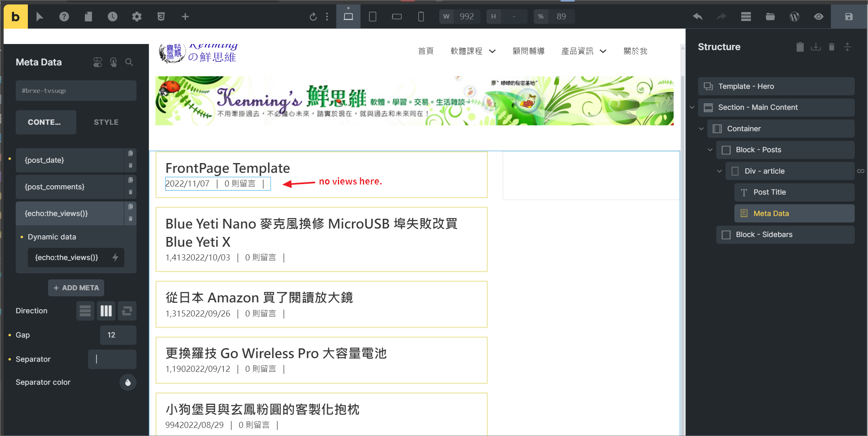Viewport: 868px width, 436px height.
Task: Click the Bricks logo button
Action: pyautogui.click(x=16, y=17)
